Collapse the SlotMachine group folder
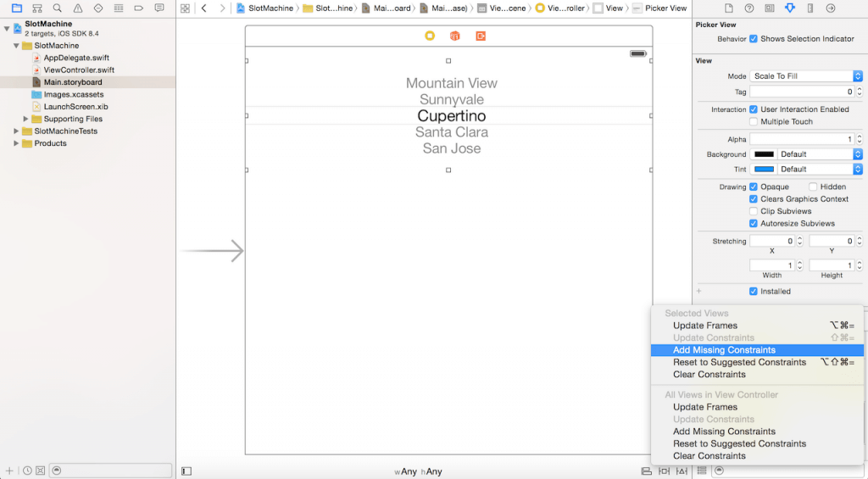 click(x=17, y=46)
